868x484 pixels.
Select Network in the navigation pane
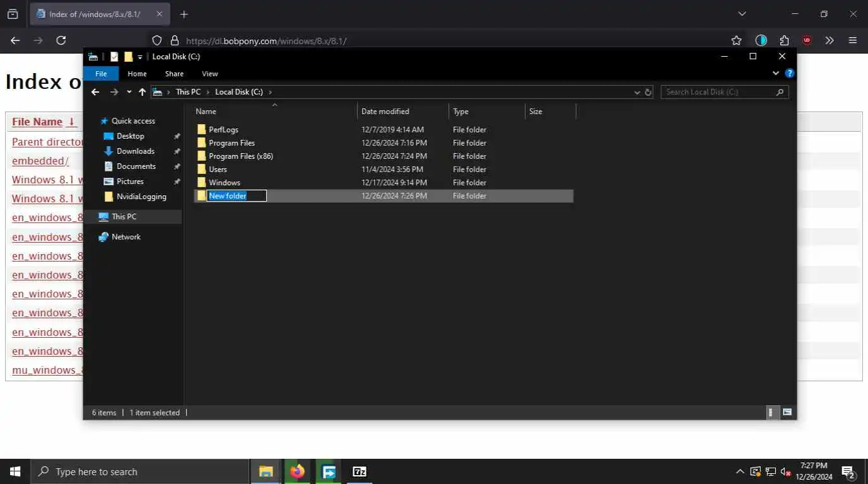click(x=126, y=237)
